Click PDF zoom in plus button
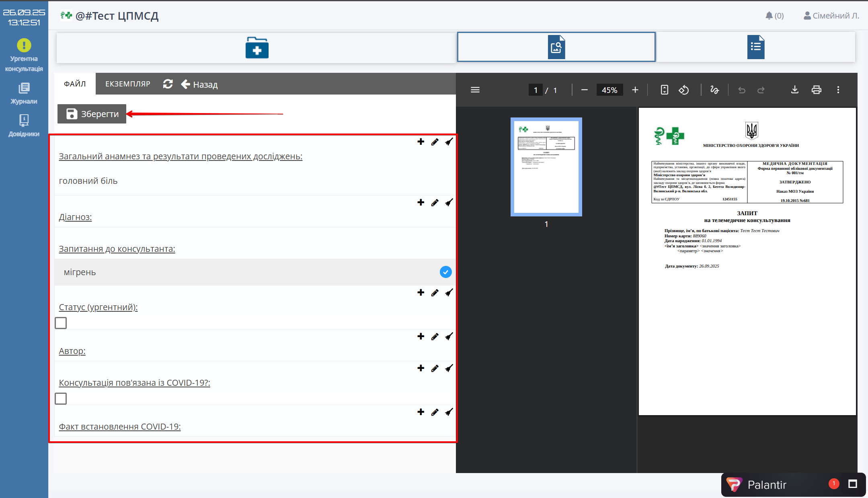The width and height of the screenshot is (868, 498). pos(635,90)
